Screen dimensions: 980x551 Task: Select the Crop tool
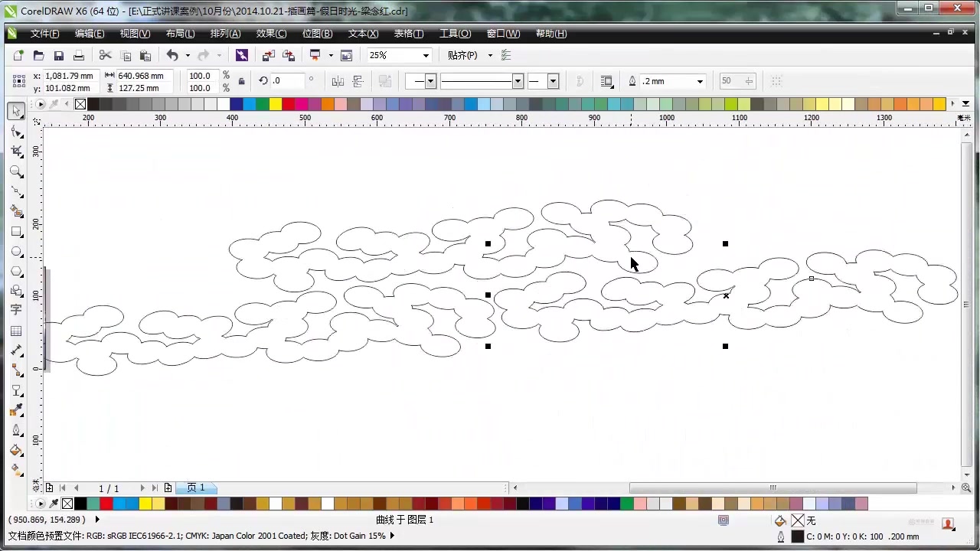point(17,151)
